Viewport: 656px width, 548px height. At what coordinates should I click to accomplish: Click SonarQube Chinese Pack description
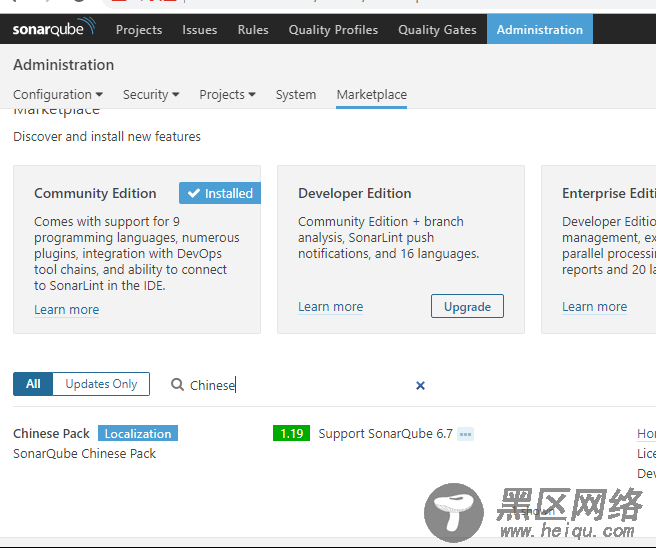tap(85, 453)
